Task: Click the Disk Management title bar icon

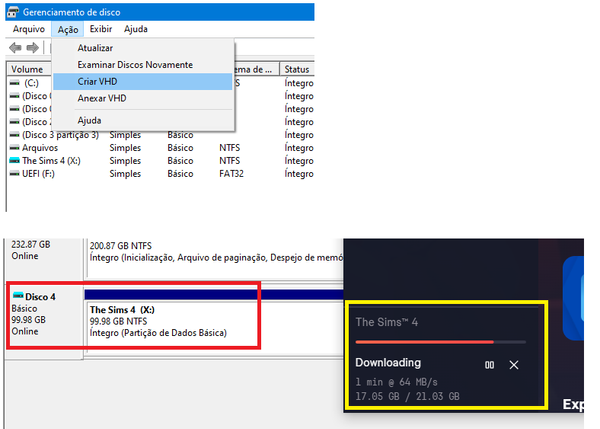Action: click(13, 12)
